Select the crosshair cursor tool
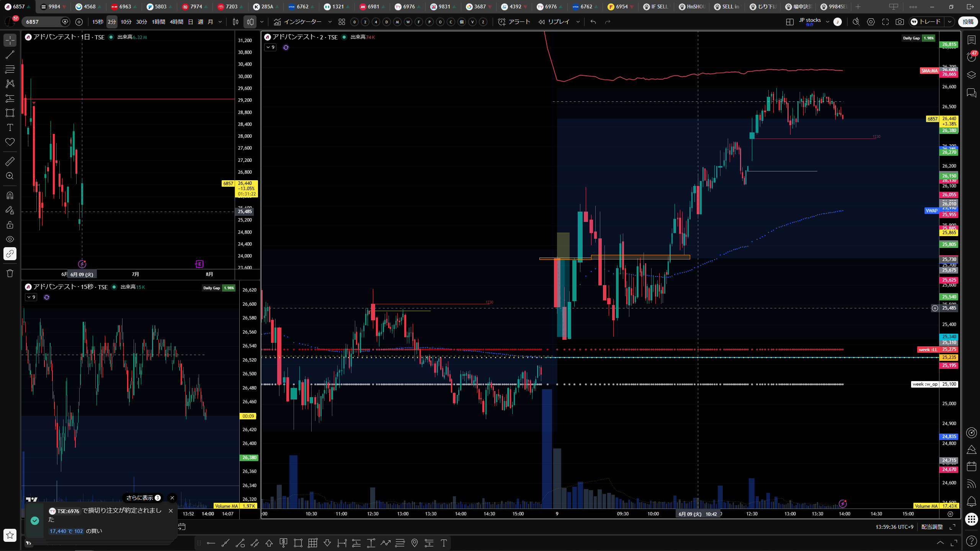The height and width of the screenshot is (551, 980). pos(10,40)
